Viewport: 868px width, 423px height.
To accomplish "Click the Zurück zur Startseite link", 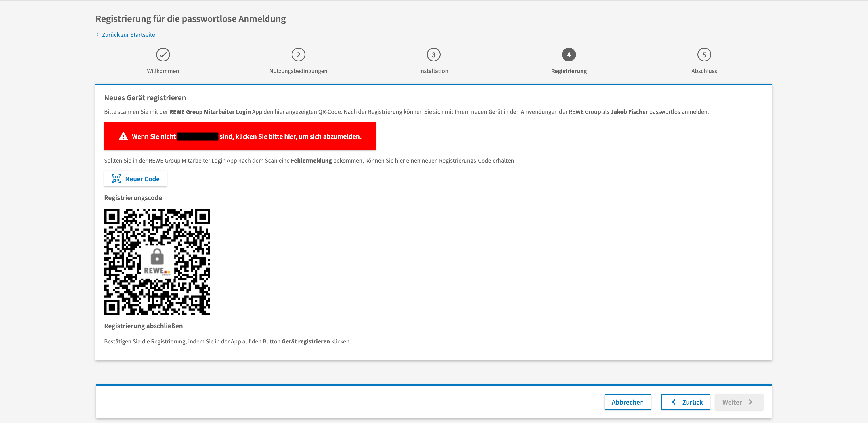I will 125,35.
